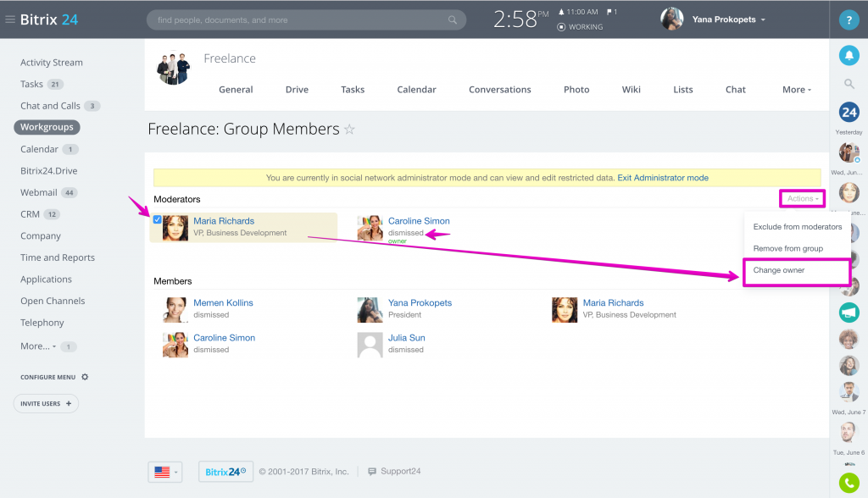Open Caroline Simon's moderator profile link

coord(419,221)
